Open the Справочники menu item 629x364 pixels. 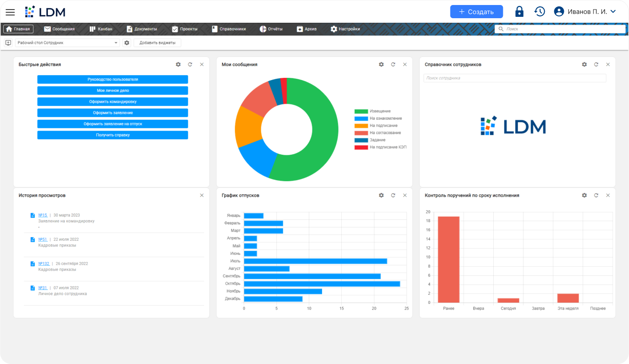[229, 29]
